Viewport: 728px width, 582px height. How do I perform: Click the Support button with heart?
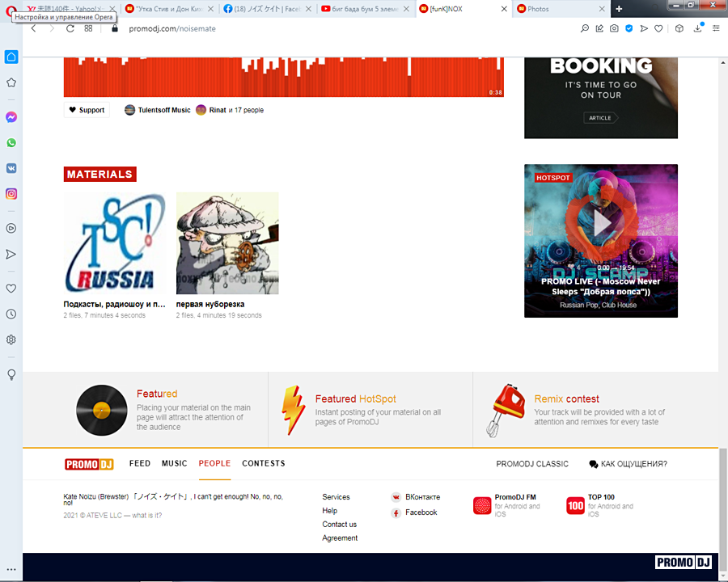tap(87, 110)
